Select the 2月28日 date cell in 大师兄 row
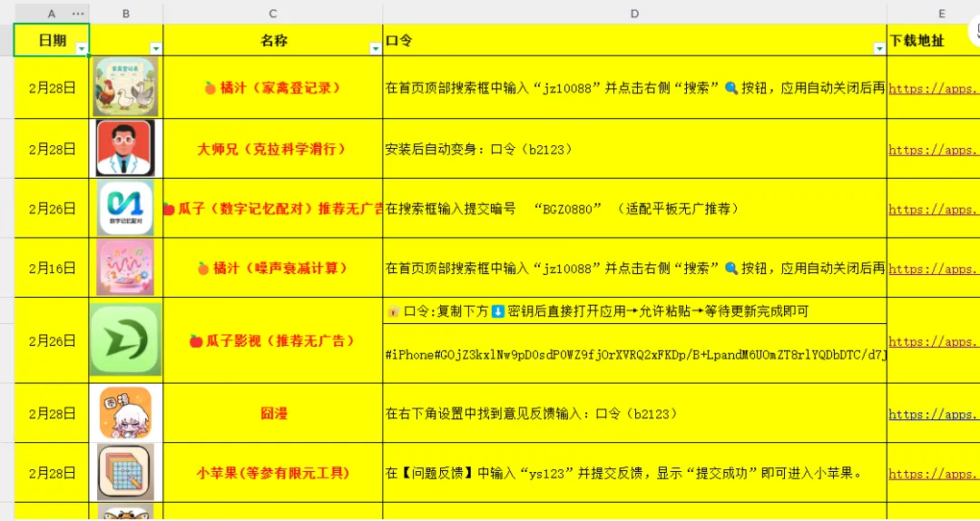Image resolution: width=980 pixels, height=521 pixels. coord(51,149)
